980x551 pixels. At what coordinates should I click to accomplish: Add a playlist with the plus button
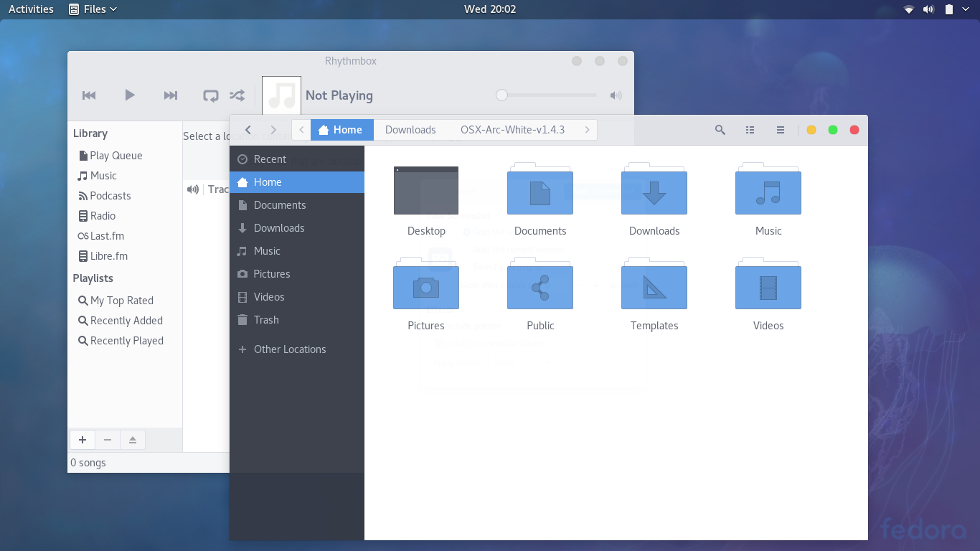(x=83, y=440)
